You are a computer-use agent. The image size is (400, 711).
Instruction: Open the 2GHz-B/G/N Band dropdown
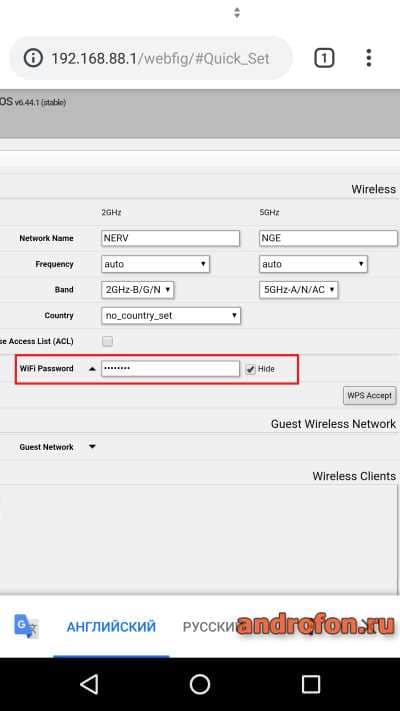pyautogui.click(x=137, y=289)
